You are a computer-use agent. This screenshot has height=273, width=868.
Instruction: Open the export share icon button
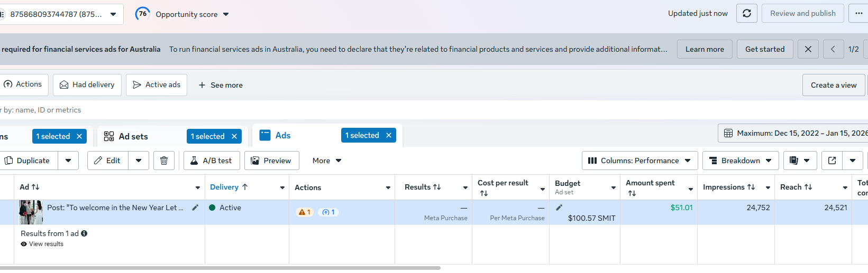pos(832,161)
